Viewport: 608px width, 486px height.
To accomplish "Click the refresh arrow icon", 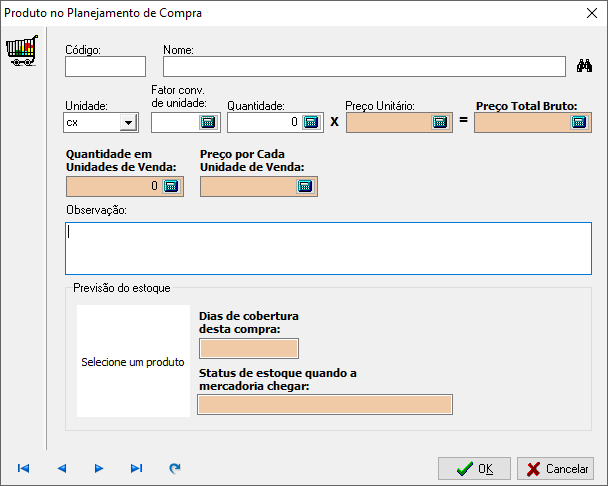I will pyautogui.click(x=175, y=468).
